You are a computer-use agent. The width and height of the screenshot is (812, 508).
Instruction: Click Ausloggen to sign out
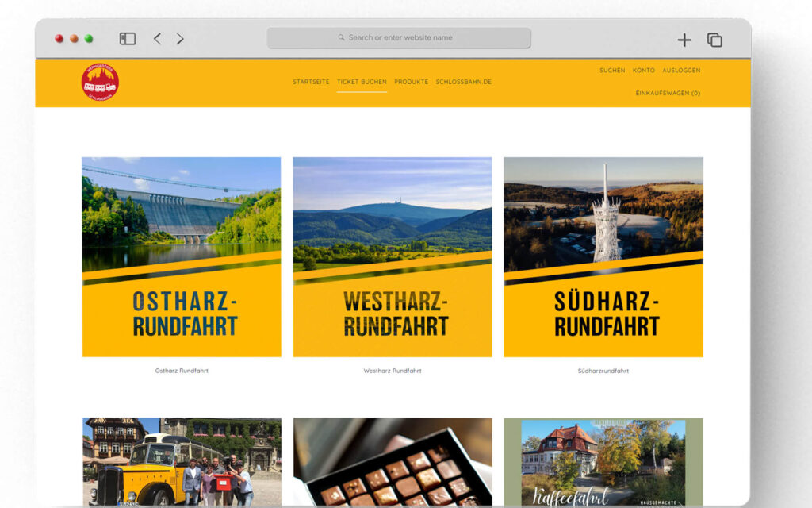coord(681,71)
